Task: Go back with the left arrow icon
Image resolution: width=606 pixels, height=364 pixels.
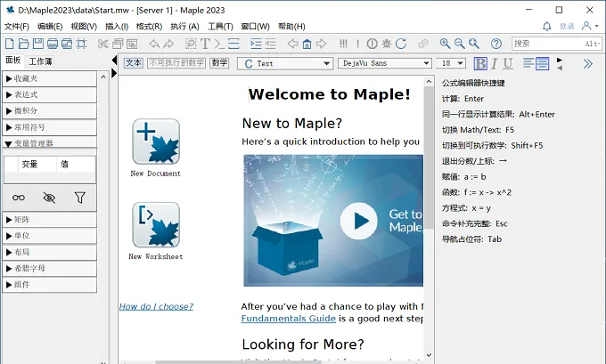Action: pyautogui.click(x=292, y=44)
